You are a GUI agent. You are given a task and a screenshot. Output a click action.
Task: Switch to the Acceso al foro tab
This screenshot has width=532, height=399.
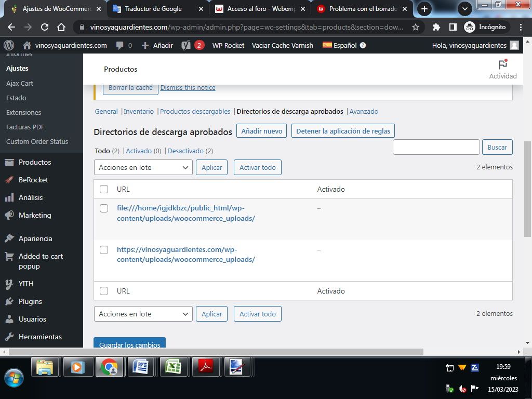pyautogui.click(x=260, y=9)
